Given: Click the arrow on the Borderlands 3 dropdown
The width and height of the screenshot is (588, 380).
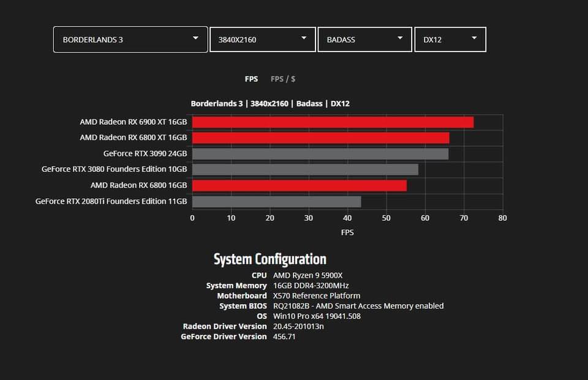Looking at the screenshot, I should click(x=195, y=38).
